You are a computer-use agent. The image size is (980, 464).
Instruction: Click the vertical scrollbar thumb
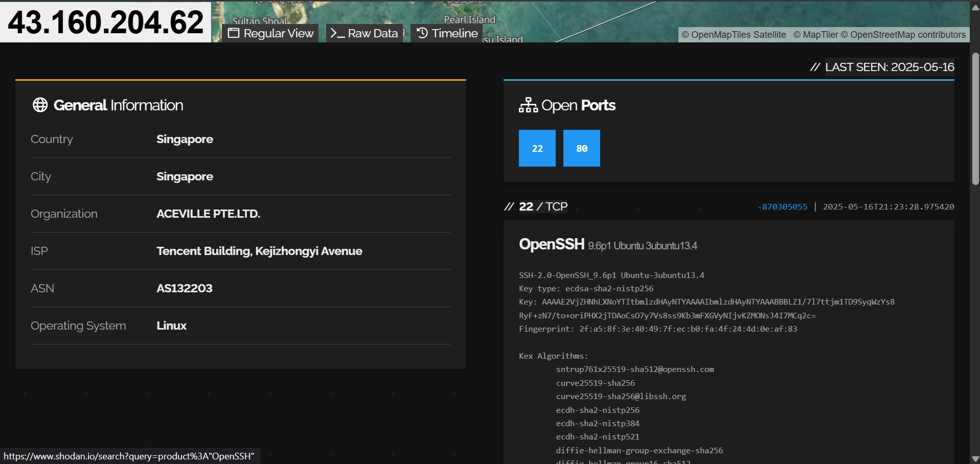975,118
